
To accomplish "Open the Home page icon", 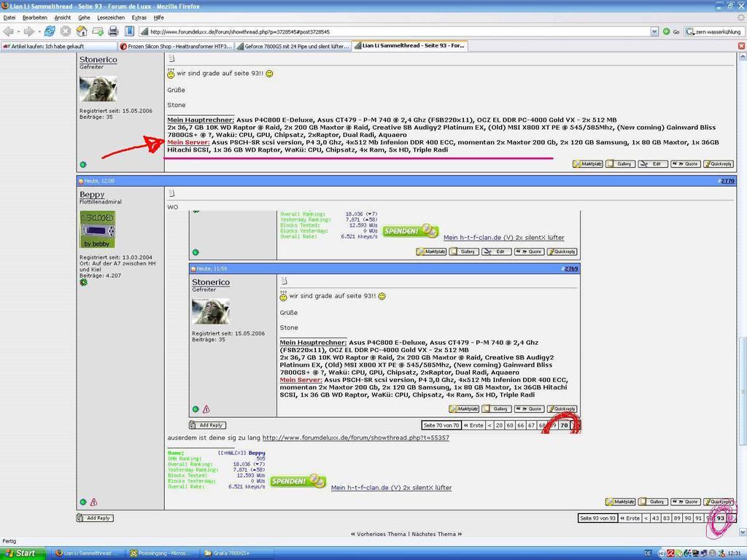I will tap(82, 31).
